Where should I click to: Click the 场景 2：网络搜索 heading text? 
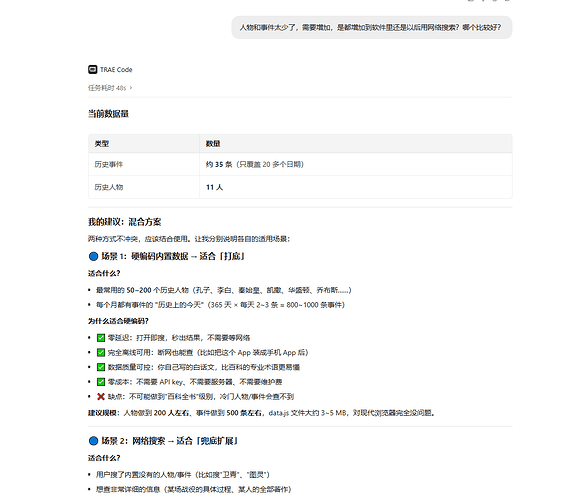169,441
